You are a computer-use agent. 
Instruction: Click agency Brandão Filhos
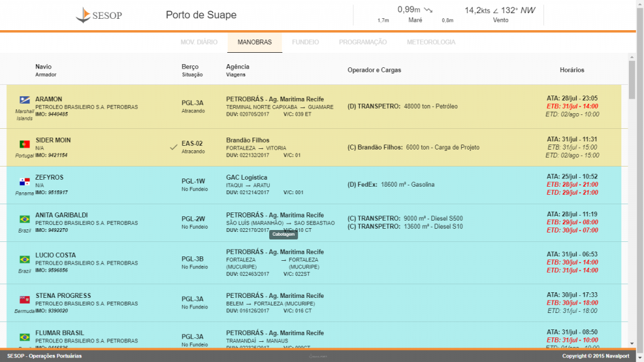(x=248, y=140)
